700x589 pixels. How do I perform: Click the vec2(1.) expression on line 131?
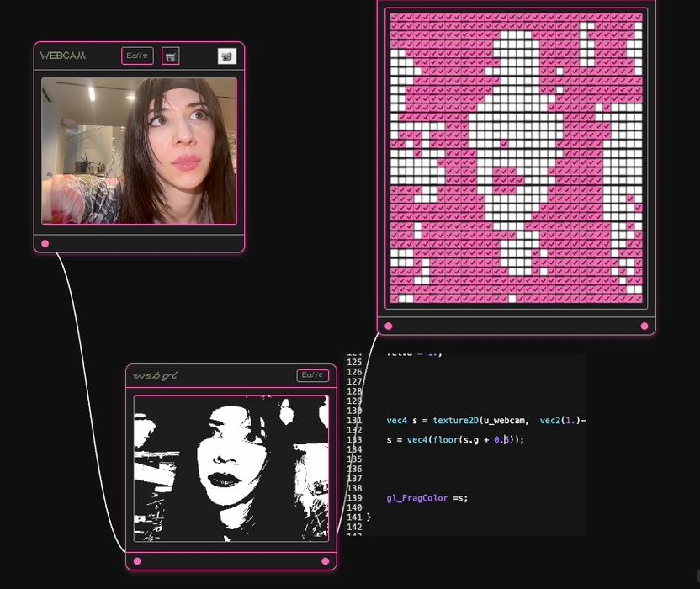coord(559,421)
